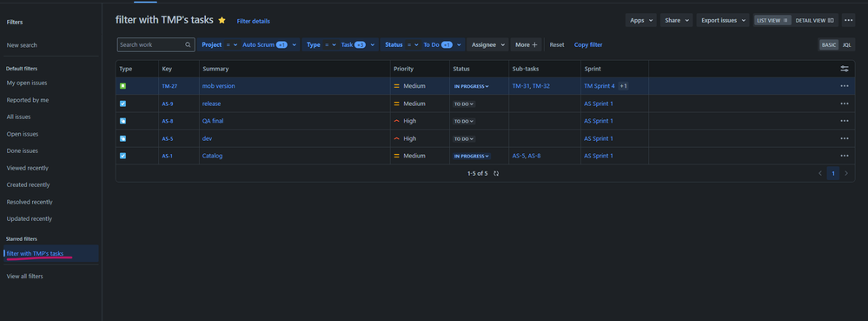868x321 pixels.
Task: Open My open issues filter
Action: click(x=27, y=84)
